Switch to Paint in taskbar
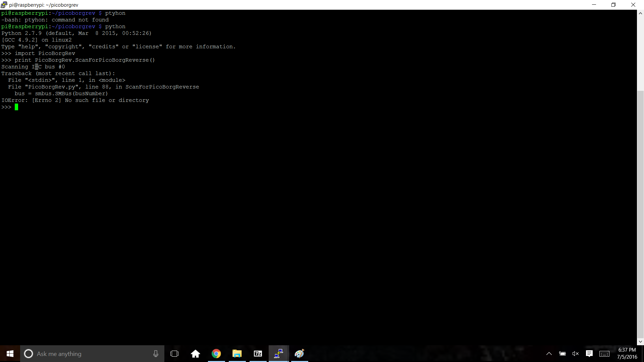Screen dimensions: 644x362 300,354
